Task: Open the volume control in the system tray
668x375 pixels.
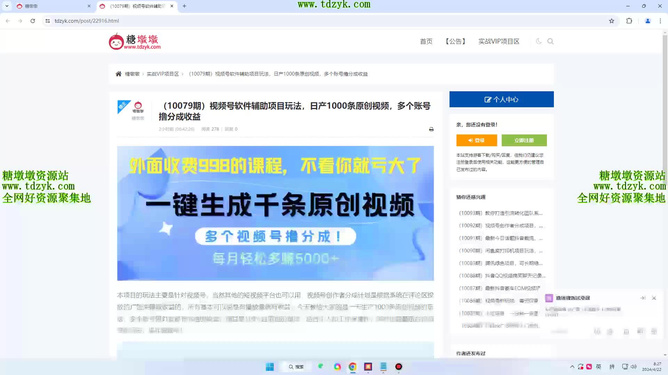Action: coord(633,366)
